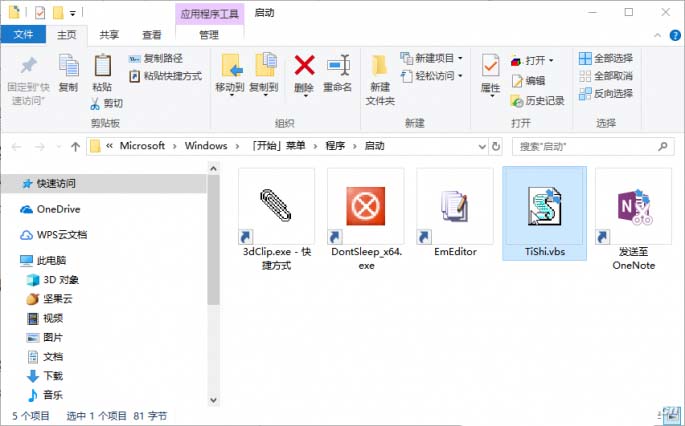Click Microsoft in the address path

coord(142,146)
